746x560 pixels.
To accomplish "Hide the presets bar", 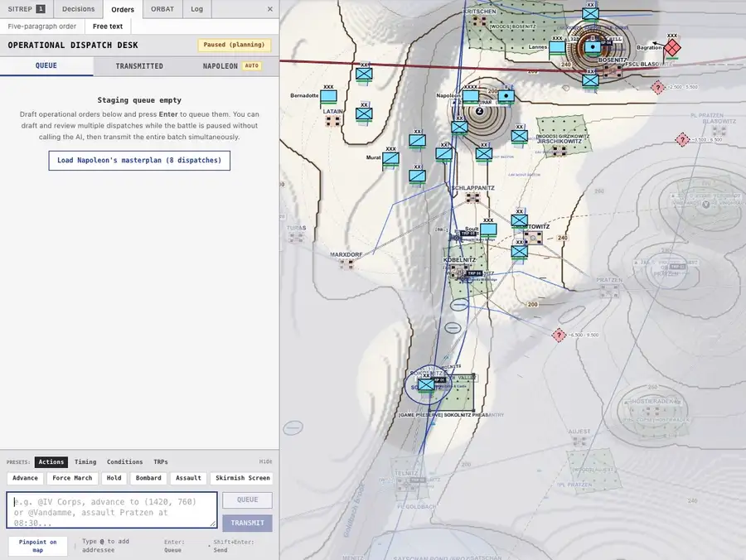I will pyautogui.click(x=265, y=461).
